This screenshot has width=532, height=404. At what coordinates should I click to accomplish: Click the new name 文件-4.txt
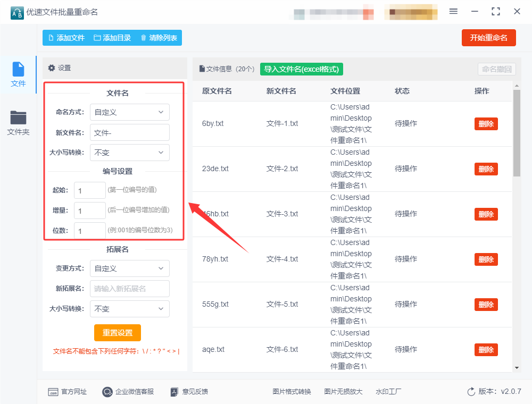(x=282, y=259)
